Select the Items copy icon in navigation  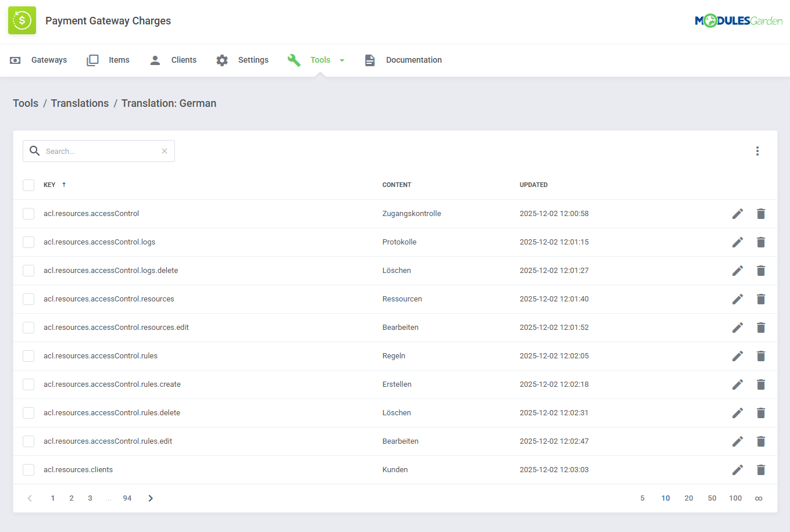click(92, 60)
